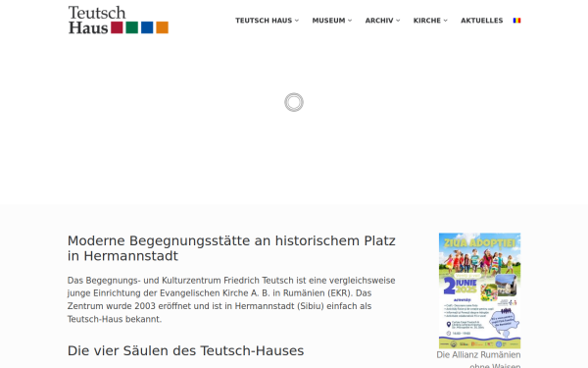Image resolution: width=588 pixels, height=368 pixels.
Task: Open the KIRCHE menu item
Action: click(426, 21)
